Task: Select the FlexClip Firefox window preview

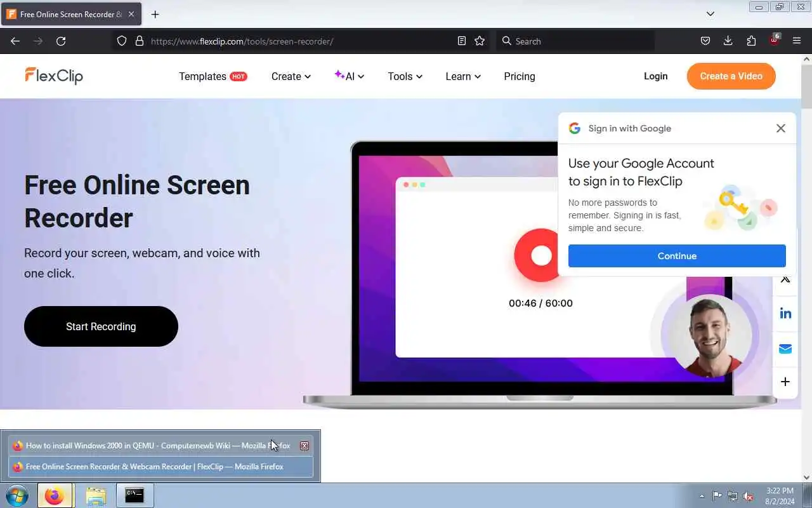Action: pyautogui.click(x=160, y=467)
